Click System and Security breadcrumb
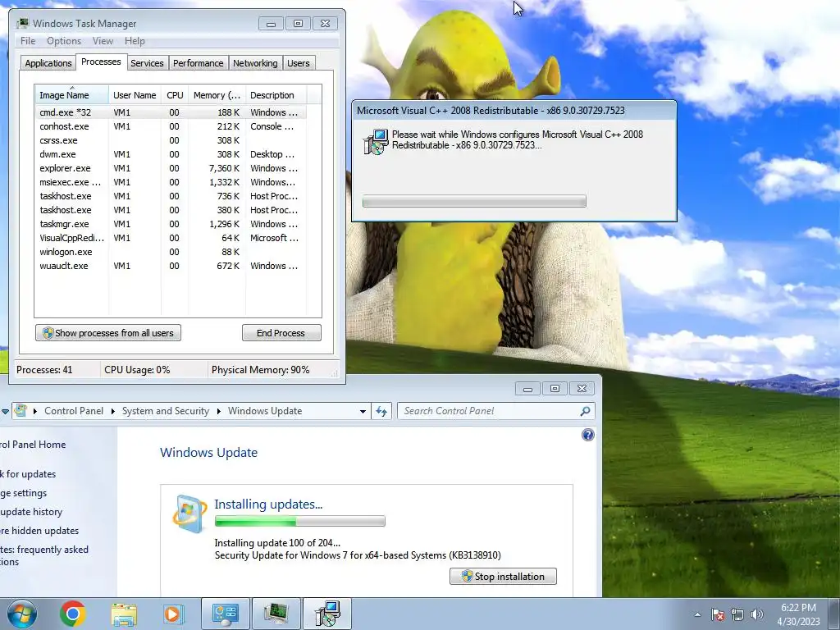The height and width of the screenshot is (630, 840). tap(166, 411)
